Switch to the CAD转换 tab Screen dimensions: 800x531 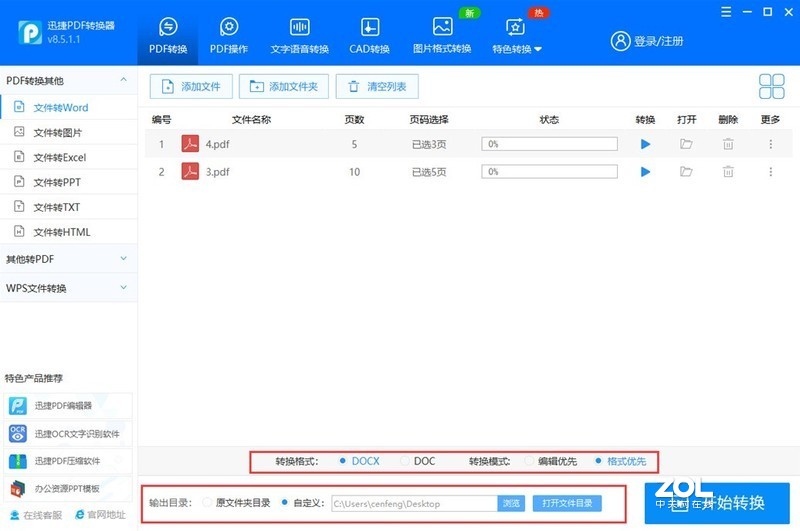369,35
